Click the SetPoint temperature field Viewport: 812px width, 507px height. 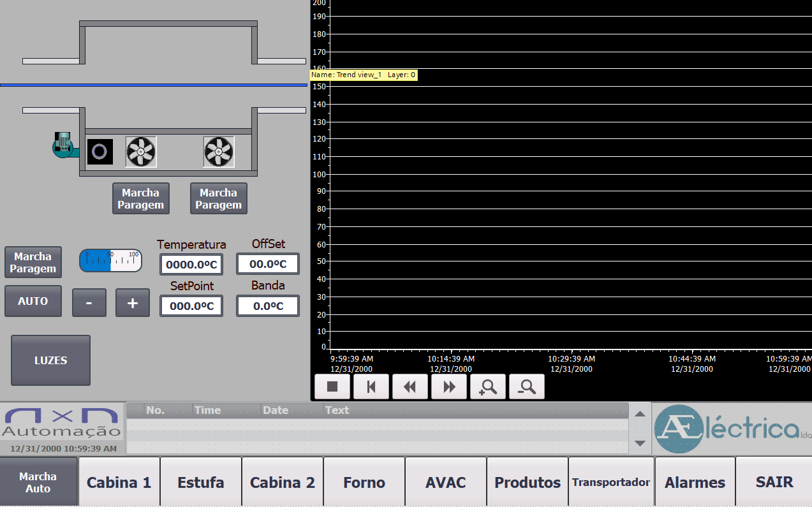tap(191, 306)
